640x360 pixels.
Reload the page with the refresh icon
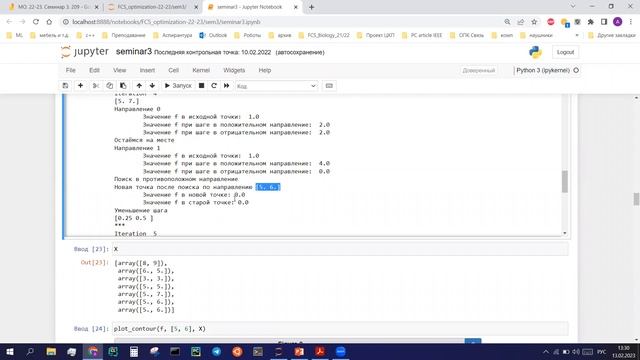pyautogui.click(x=36, y=22)
